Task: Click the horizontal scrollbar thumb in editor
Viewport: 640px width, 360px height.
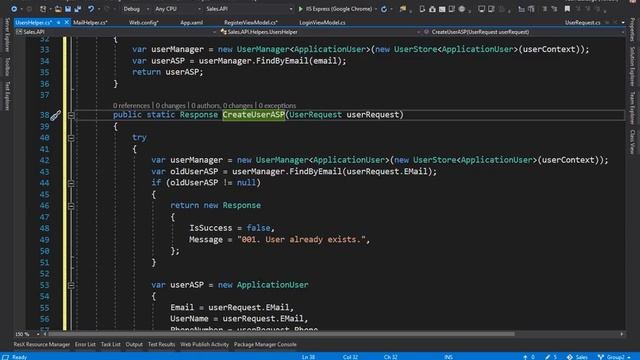Action: click(281, 334)
